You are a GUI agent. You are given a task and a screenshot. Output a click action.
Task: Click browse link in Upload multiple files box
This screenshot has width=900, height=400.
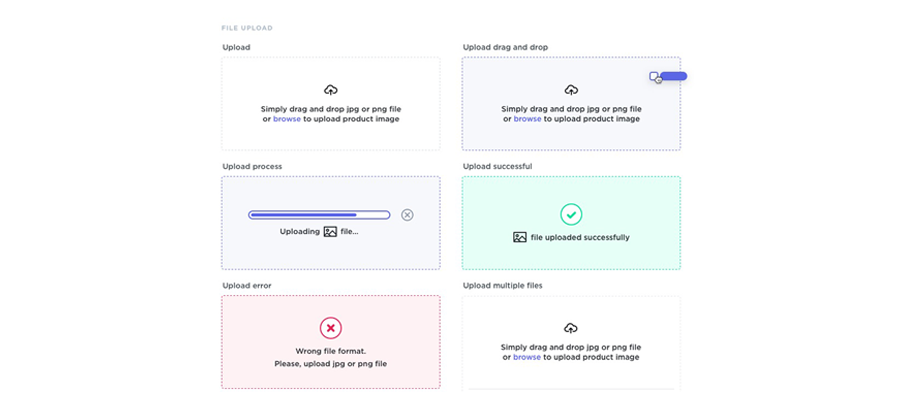[x=527, y=357]
